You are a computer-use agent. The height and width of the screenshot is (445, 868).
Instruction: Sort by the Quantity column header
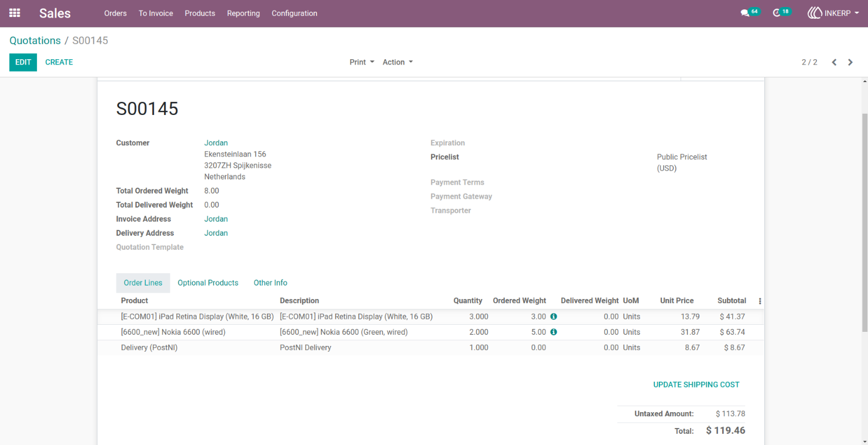click(468, 301)
